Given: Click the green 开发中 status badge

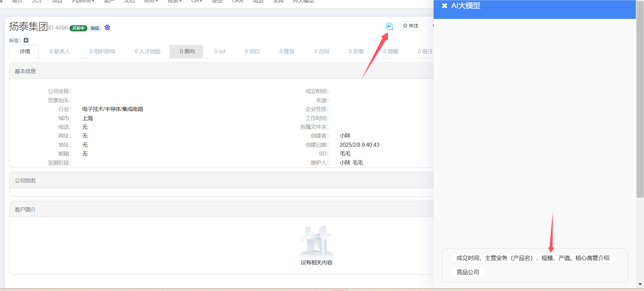Looking at the screenshot, I should coord(78,28).
